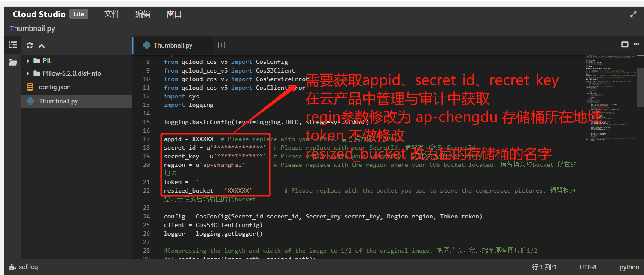Viewport: 644px width, 275px height.
Task: Click the Cloud Studio logo text
Action: pyautogui.click(x=39, y=14)
